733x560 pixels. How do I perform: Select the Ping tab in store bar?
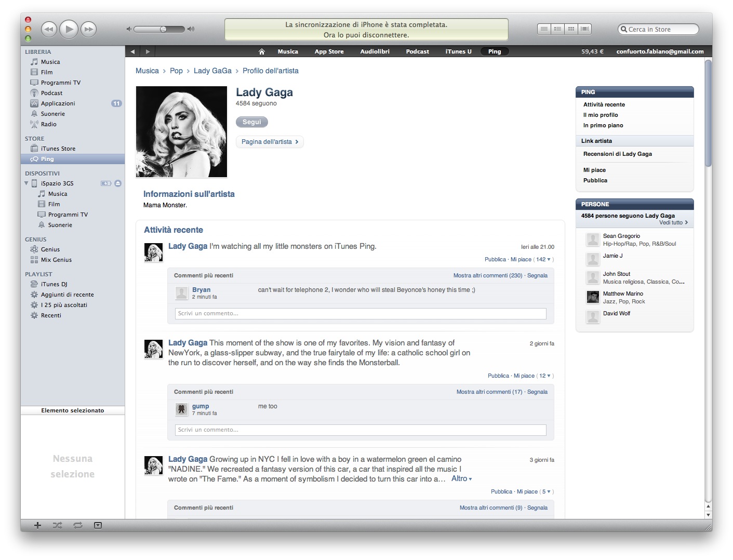coord(495,51)
